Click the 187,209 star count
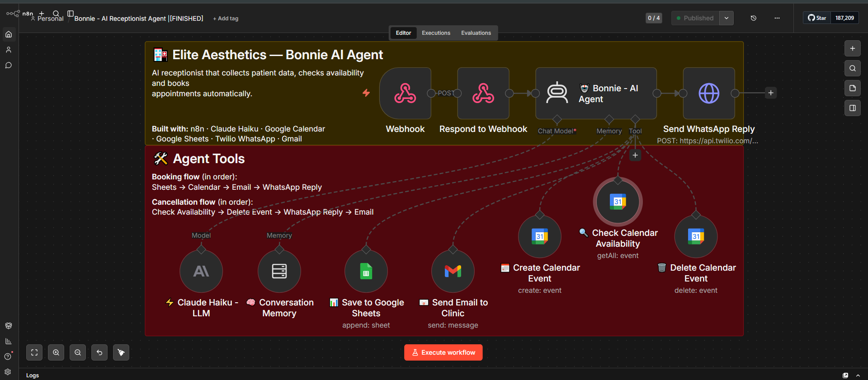 844,18
